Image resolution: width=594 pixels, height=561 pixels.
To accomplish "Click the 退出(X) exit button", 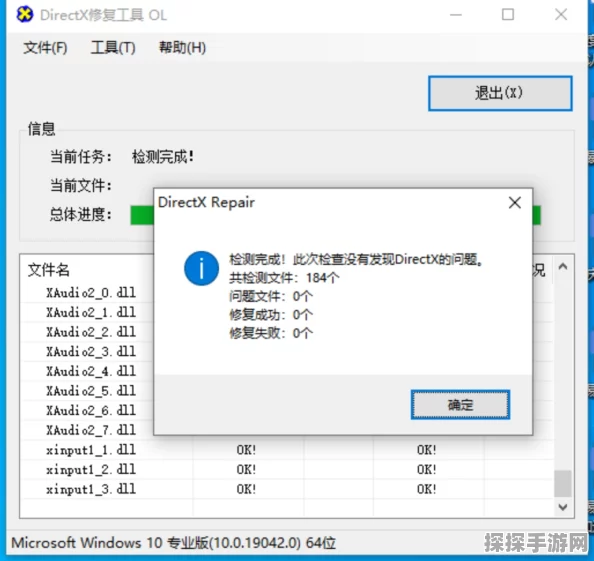I will (500, 93).
